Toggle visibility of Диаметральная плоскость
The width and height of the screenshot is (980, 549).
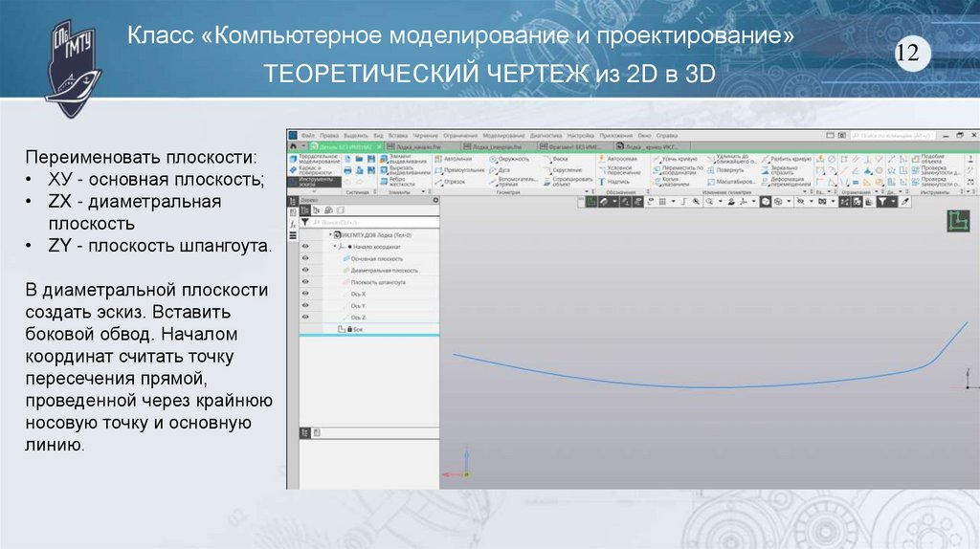point(305,270)
